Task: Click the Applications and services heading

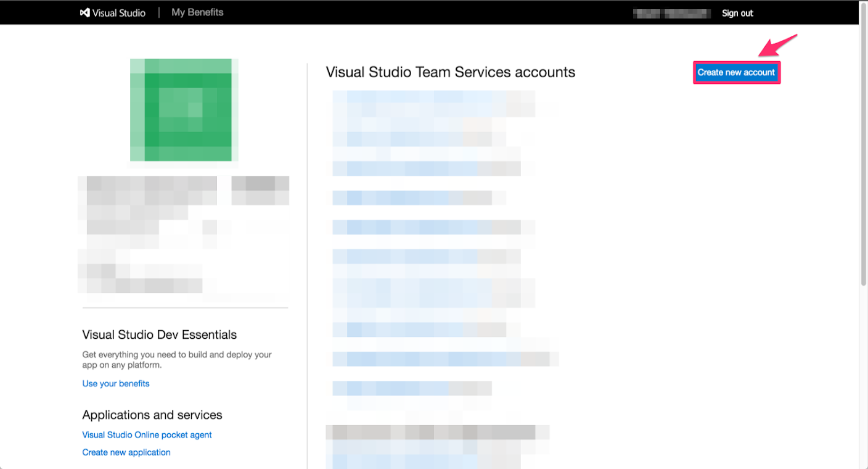Action: [152, 415]
